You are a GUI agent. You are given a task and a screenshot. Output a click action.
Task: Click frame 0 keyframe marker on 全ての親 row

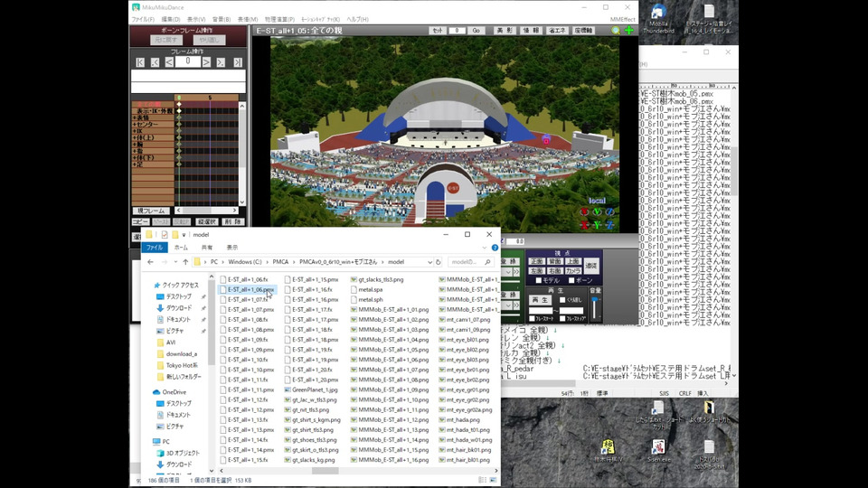(x=179, y=104)
